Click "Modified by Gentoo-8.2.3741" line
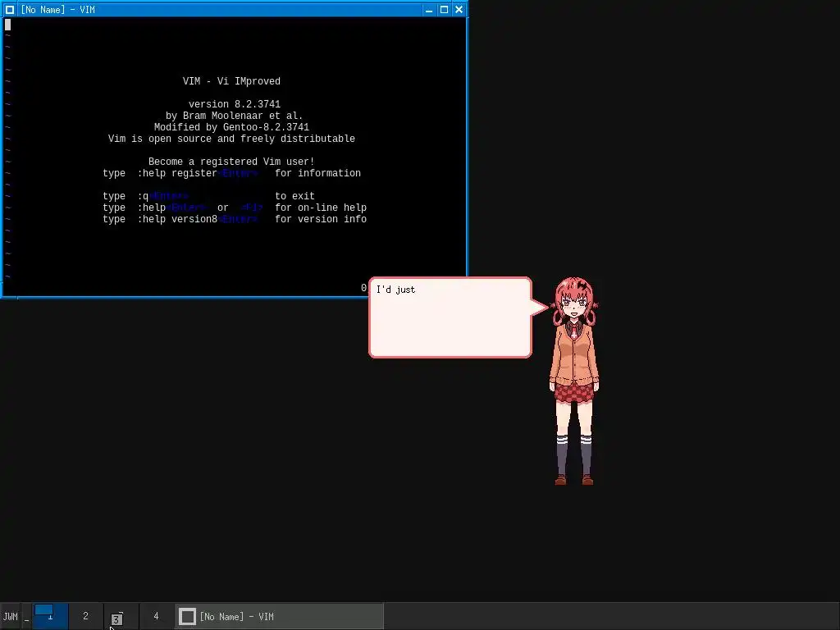840x630 pixels. point(231,127)
